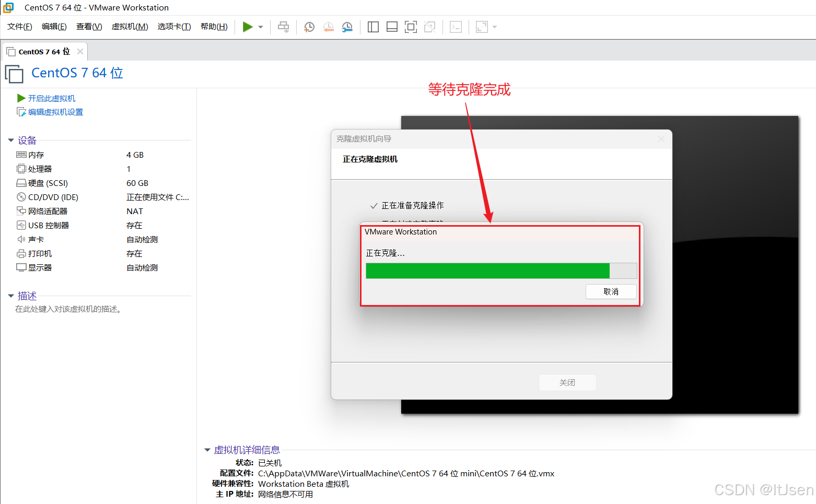Open the stretch display dropdown arrow
The image size is (816, 504).
click(x=495, y=27)
